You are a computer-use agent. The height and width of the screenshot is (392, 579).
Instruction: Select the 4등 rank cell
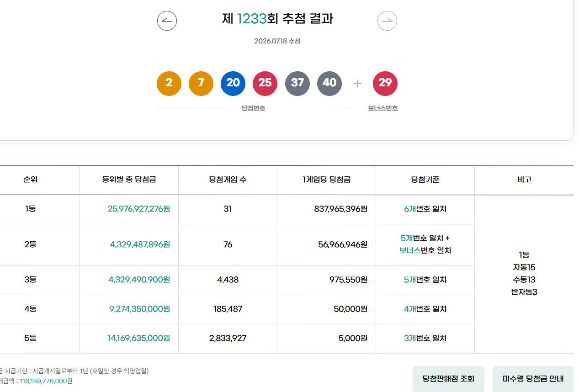coord(30,309)
